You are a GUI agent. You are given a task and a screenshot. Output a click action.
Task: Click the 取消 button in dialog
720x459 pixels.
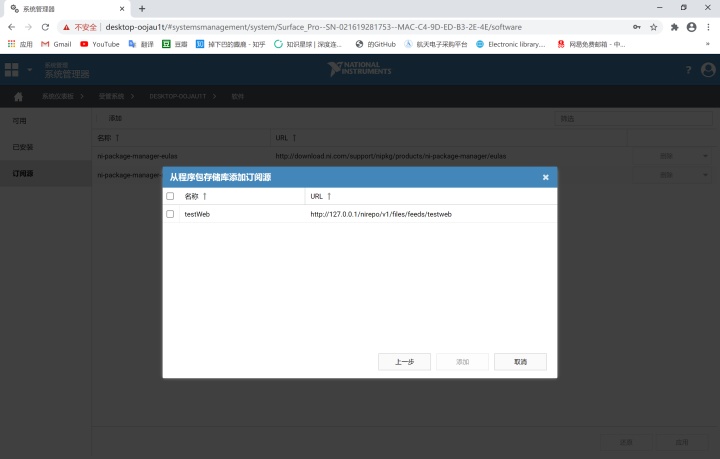520,362
